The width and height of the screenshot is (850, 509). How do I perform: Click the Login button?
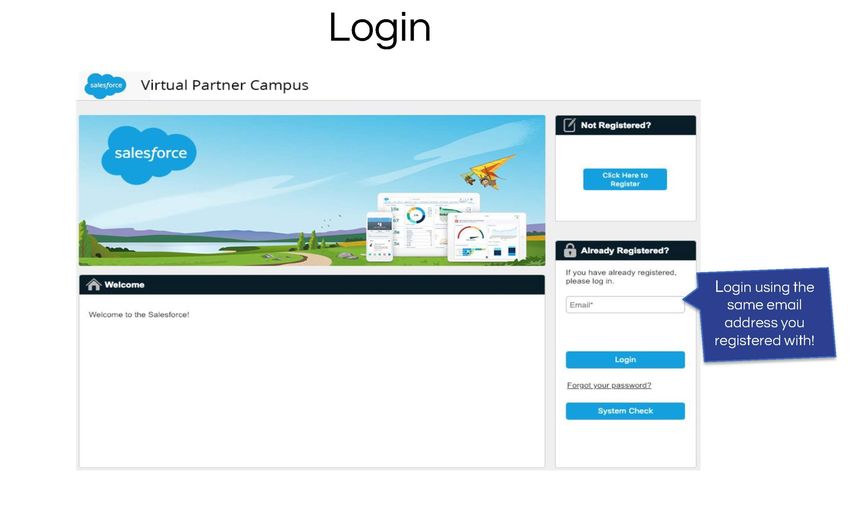pyautogui.click(x=625, y=360)
